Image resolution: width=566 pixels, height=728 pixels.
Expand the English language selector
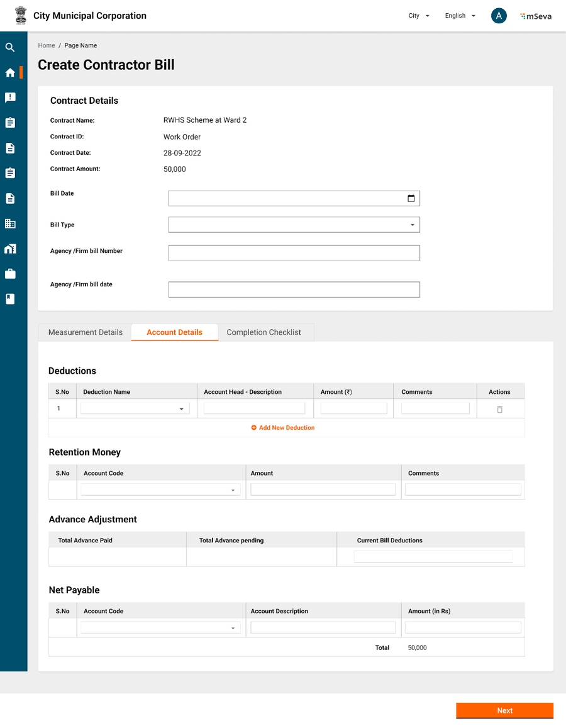tap(460, 16)
